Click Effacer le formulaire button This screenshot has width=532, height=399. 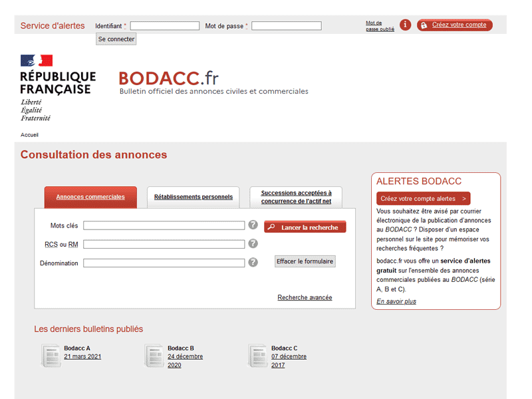pyautogui.click(x=305, y=261)
